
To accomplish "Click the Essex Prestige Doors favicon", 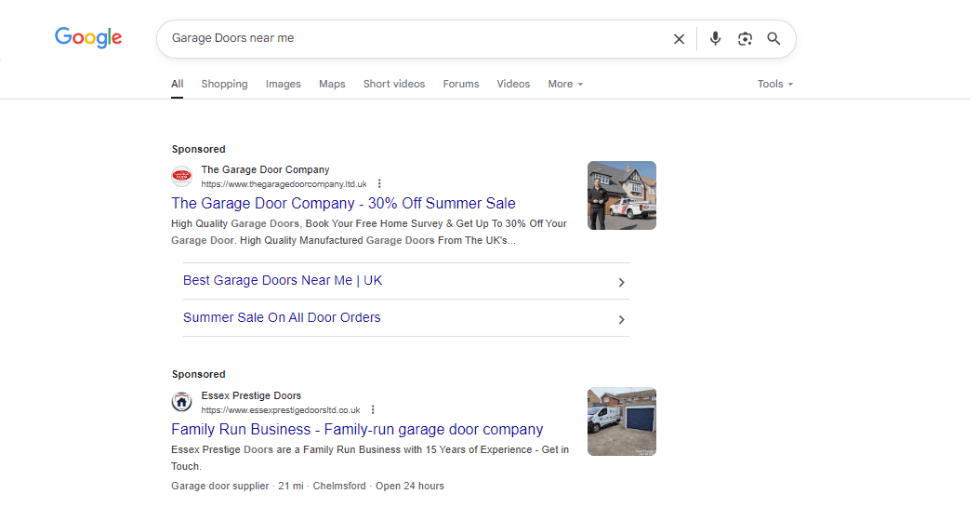I will pyautogui.click(x=182, y=402).
